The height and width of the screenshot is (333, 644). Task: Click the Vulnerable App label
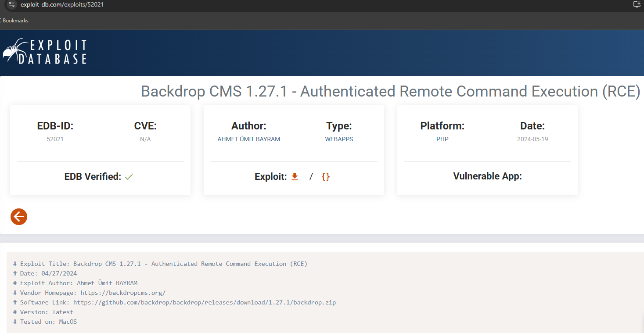click(x=487, y=176)
